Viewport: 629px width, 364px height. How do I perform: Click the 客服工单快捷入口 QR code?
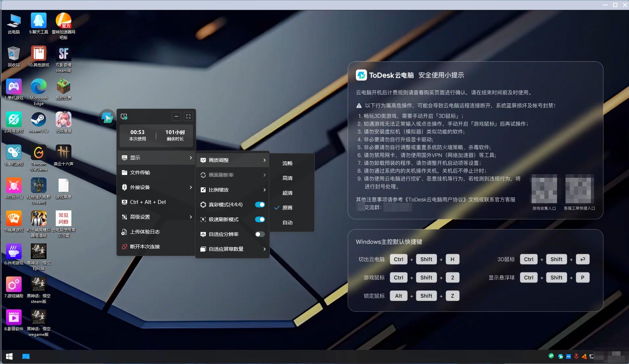[579, 189]
